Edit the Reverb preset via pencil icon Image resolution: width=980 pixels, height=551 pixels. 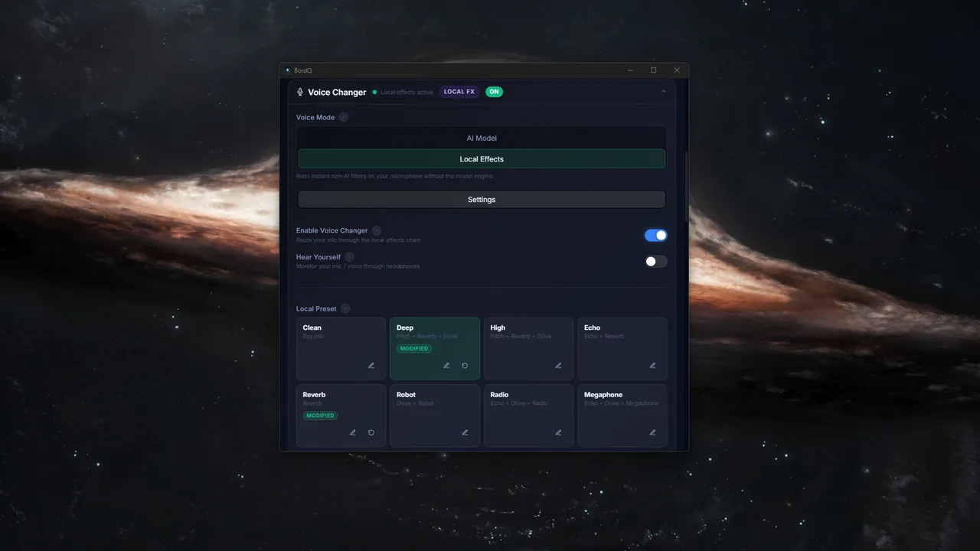pos(353,432)
